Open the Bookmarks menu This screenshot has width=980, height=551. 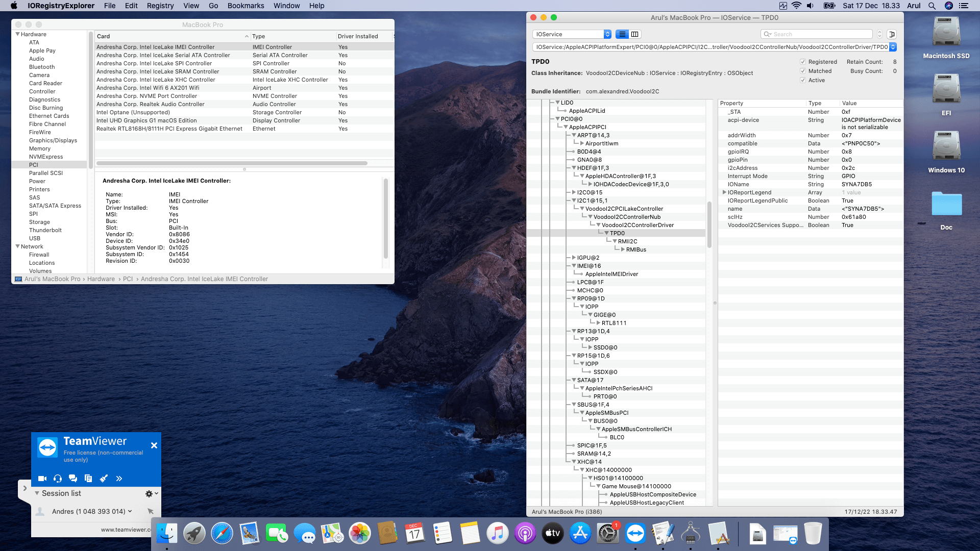(x=246, y=6)
